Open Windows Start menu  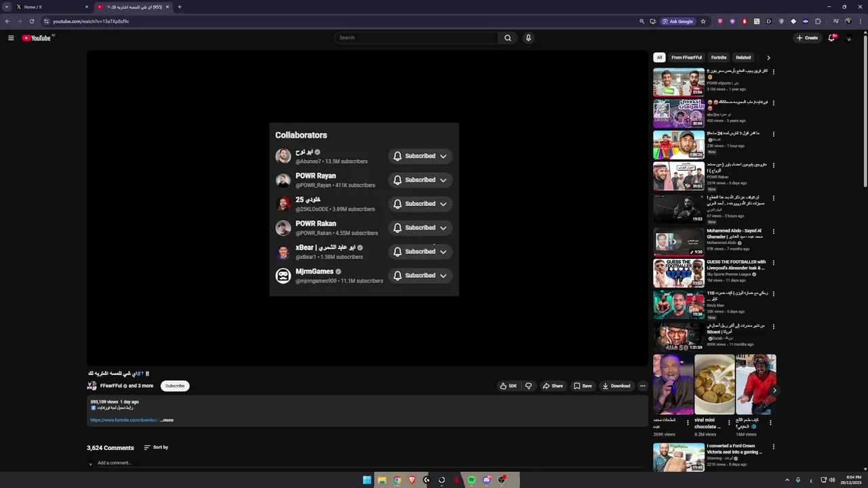[367, 480]
